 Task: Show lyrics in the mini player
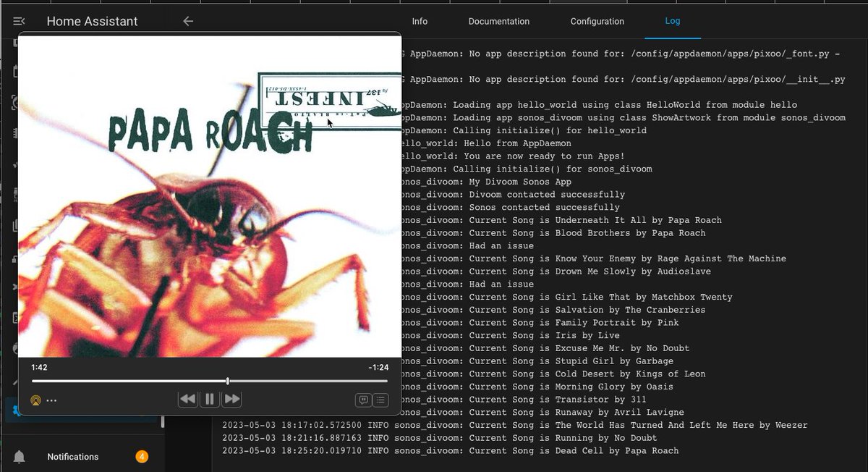364,400
